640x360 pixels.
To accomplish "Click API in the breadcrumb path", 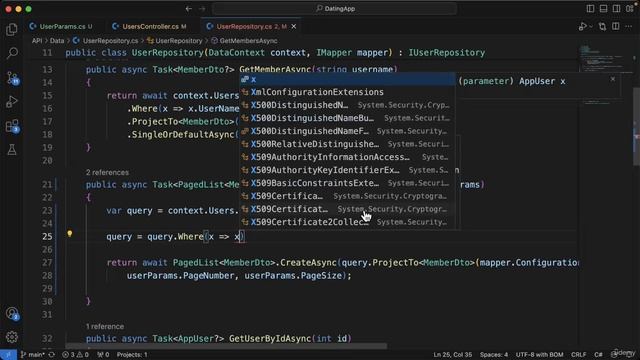I will click(37, 41).
